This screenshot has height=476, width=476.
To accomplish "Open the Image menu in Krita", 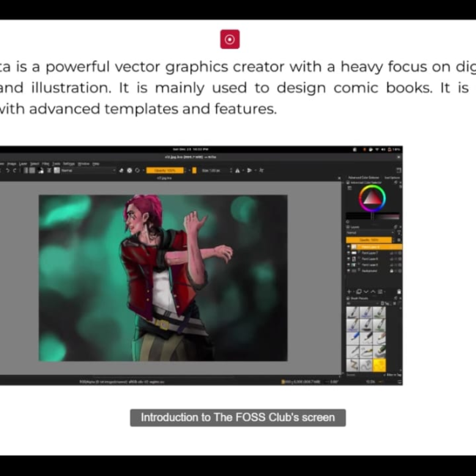I will (12, 163).
